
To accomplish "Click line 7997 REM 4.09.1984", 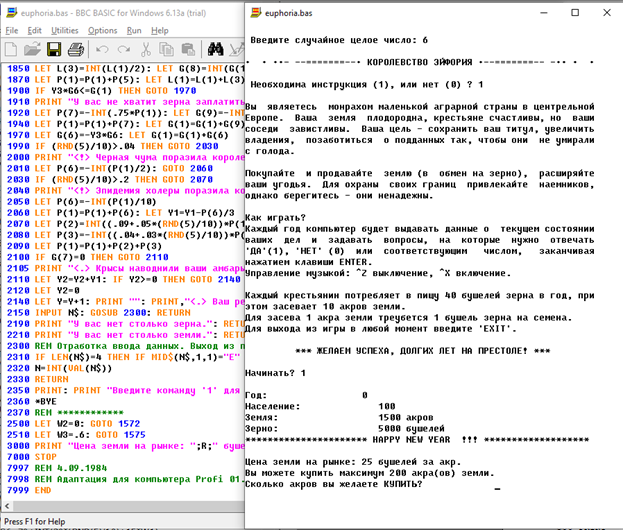I will click(57, 468).
